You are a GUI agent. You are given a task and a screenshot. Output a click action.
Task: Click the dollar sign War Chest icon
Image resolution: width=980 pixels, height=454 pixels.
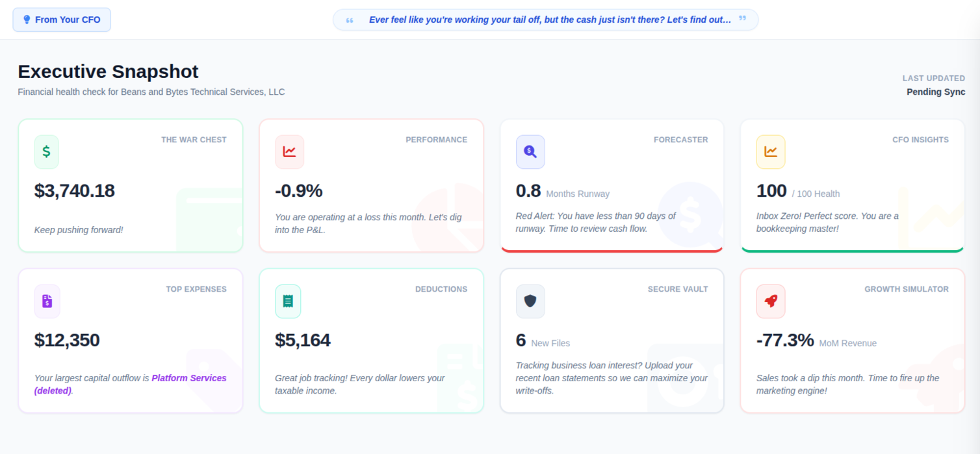pyautogui.click(x=46, y=152)
